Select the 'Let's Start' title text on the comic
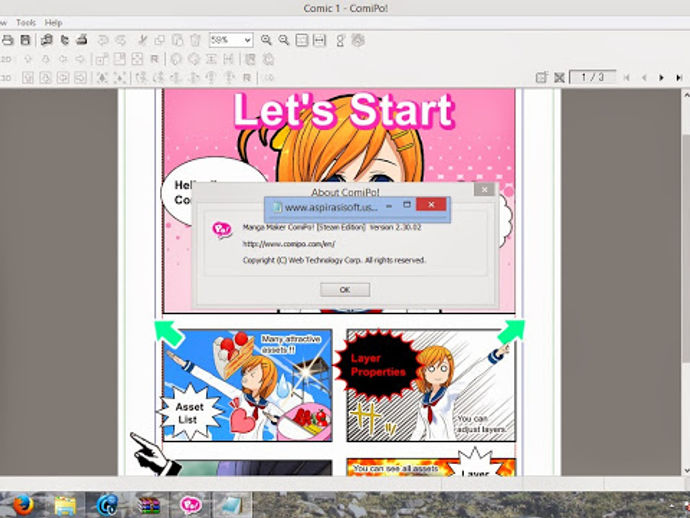 click(343, 110)
